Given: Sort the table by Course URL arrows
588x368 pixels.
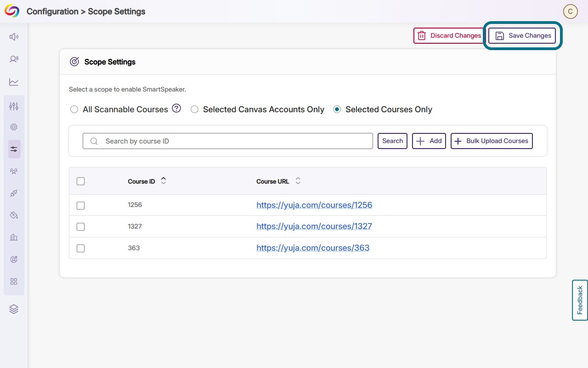Looking at the screenshot, I should click(x=298, y=181).
